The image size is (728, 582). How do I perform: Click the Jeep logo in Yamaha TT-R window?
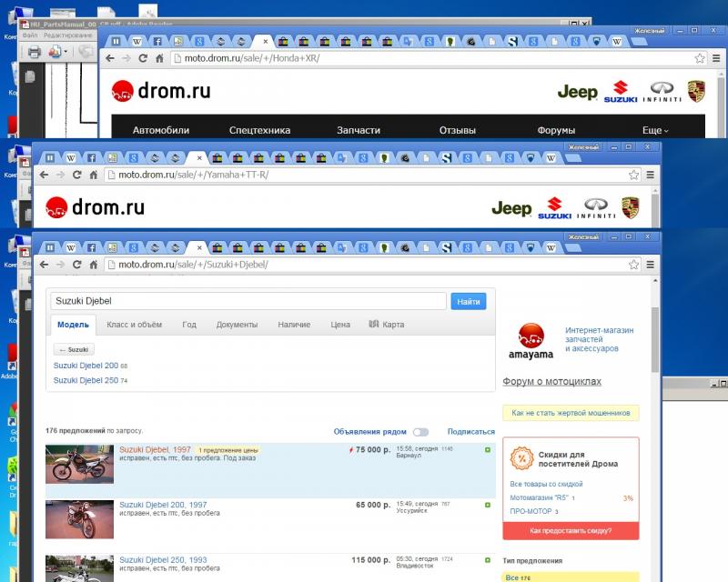pos(511,208)
